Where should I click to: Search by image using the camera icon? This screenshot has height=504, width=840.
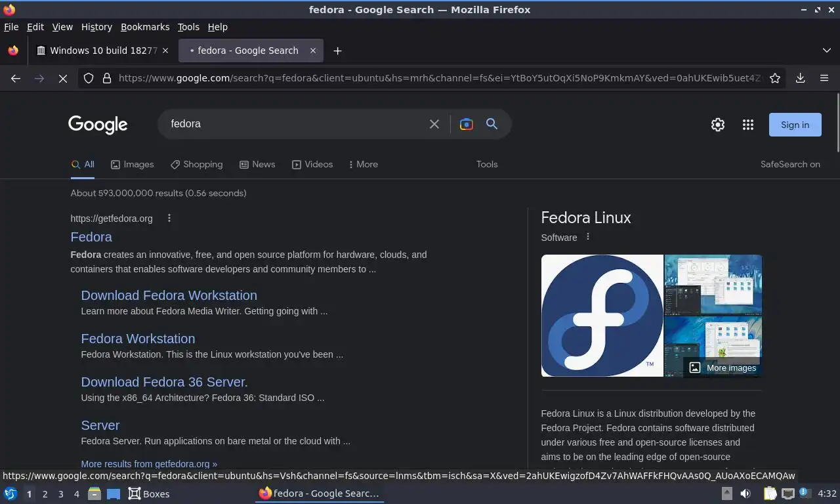[467, 124]
